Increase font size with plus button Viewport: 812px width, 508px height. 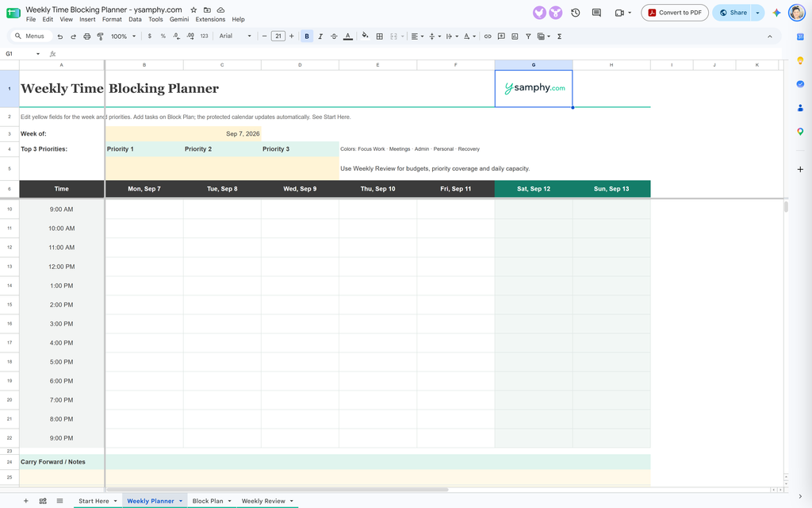[292, 37]
